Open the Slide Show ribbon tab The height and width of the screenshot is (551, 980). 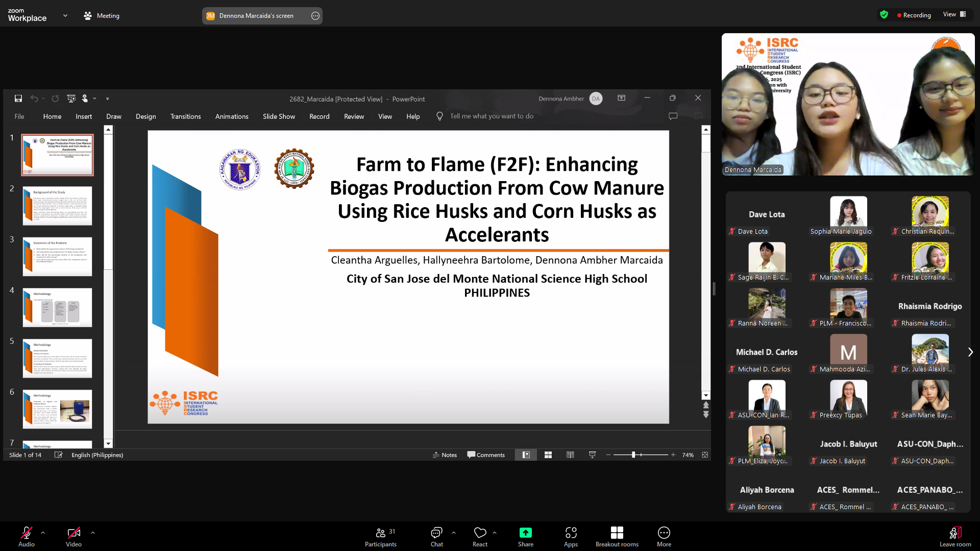click(x=279, y=116)
